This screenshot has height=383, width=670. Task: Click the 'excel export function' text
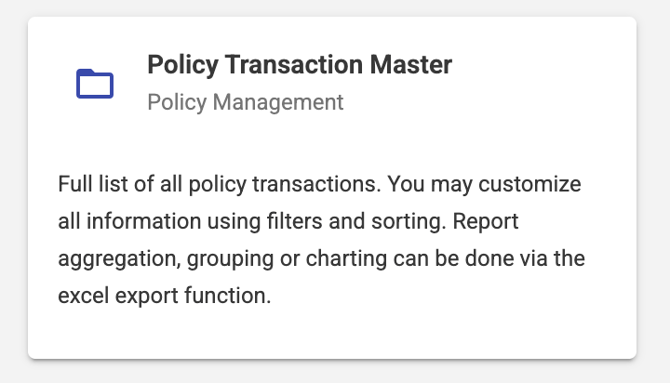click(x=165, y=296)
